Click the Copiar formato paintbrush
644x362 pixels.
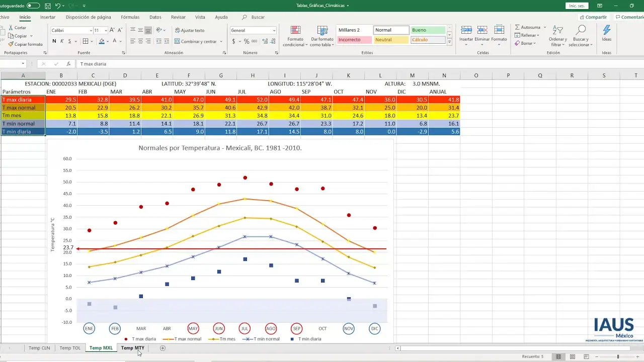coord(11,44)
